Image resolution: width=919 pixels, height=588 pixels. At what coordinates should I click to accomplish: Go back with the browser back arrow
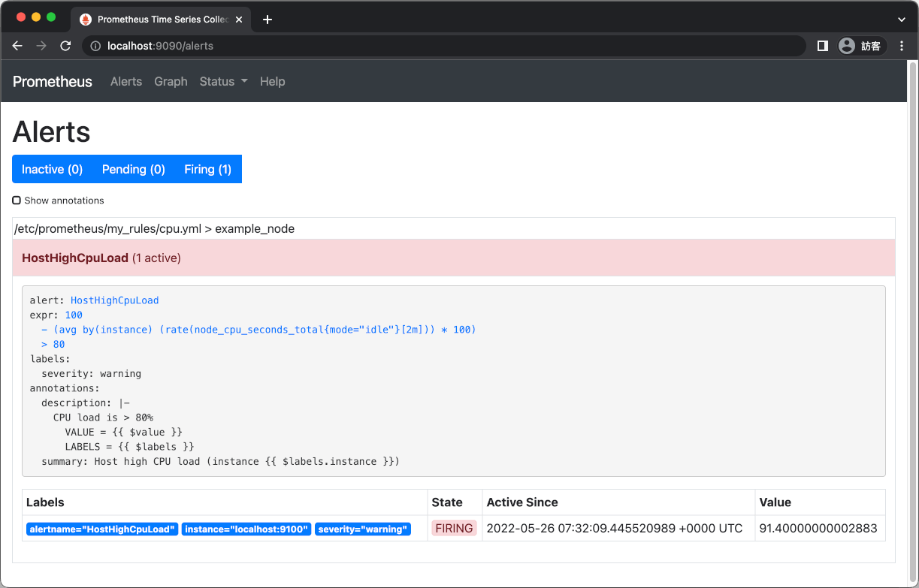pos(18,46)
